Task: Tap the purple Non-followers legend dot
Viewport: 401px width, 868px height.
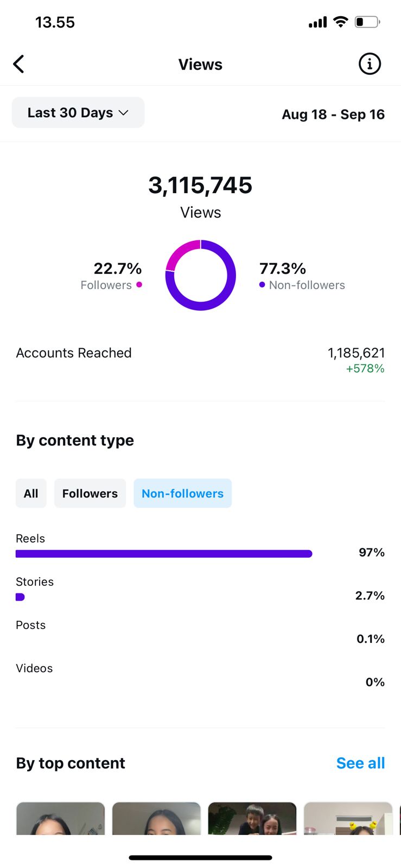Action: (262, 284)
